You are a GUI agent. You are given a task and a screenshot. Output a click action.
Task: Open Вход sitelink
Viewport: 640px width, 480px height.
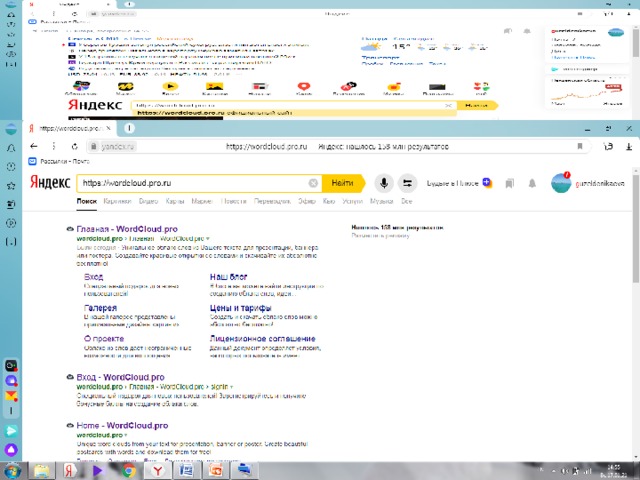[x=93, y=277]
